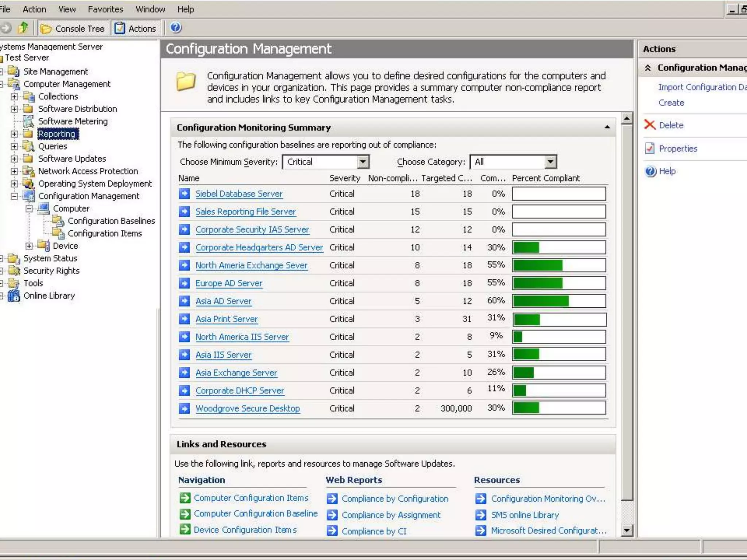
Task: Click the Help question mark toolbar icon
Action: pos(176,28)
